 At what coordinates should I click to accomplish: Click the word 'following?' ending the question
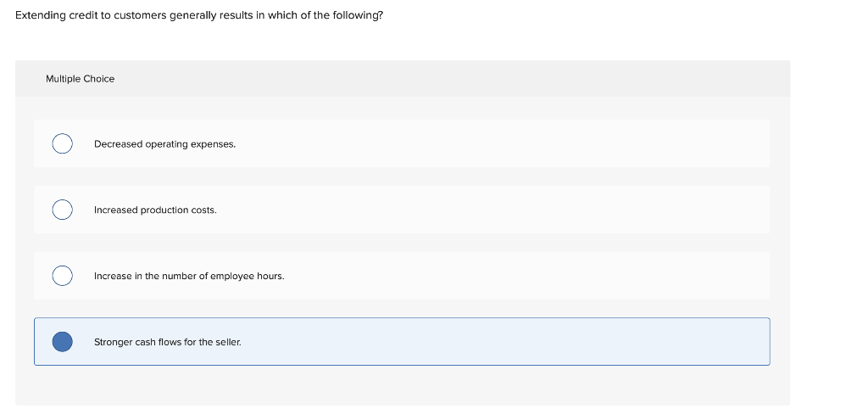point(359,16)
